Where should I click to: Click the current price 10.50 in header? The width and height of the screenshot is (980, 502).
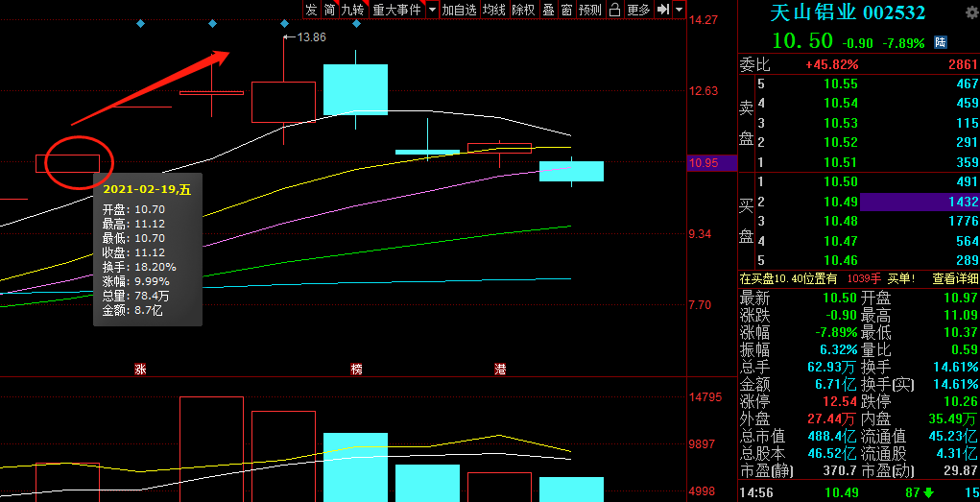click(802, 41)
